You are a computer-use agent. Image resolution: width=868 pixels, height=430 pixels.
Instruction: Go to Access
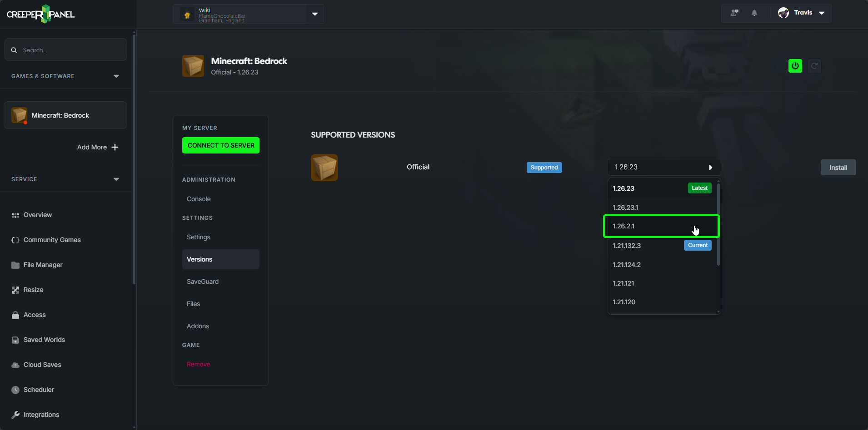35,315
